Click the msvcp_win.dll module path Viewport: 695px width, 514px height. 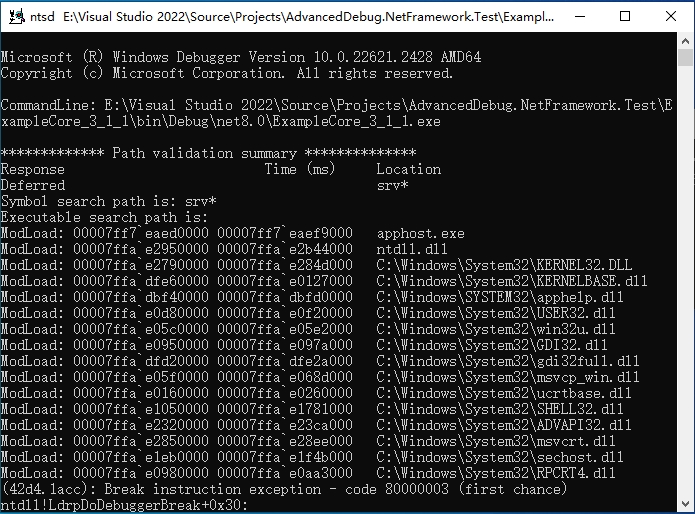(x=508, y=377)
